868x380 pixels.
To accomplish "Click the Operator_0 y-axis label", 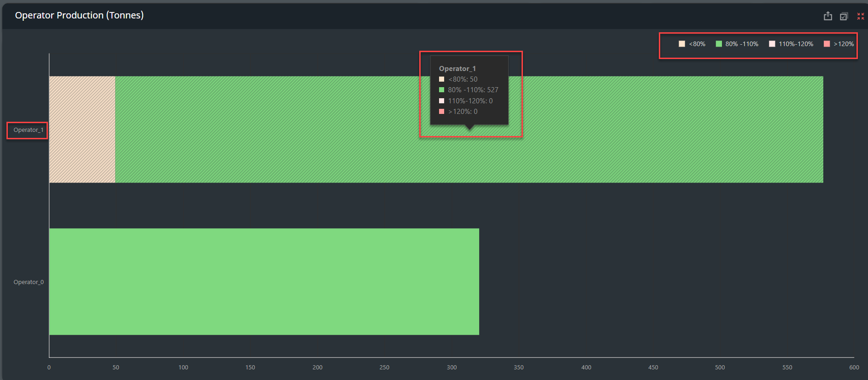I will [x=29, y=282].
